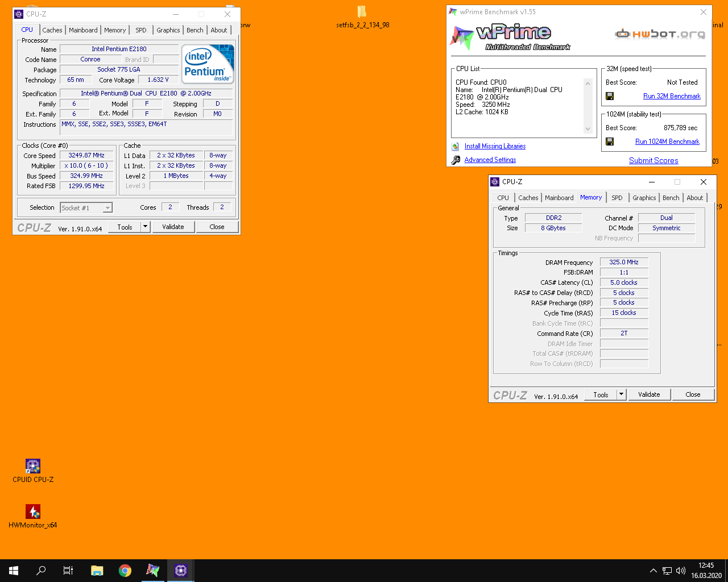The width and height of the screenshot is (728, 582).
Task: Click Core Voltage value 1.632 V
Action: coord(158,80)
